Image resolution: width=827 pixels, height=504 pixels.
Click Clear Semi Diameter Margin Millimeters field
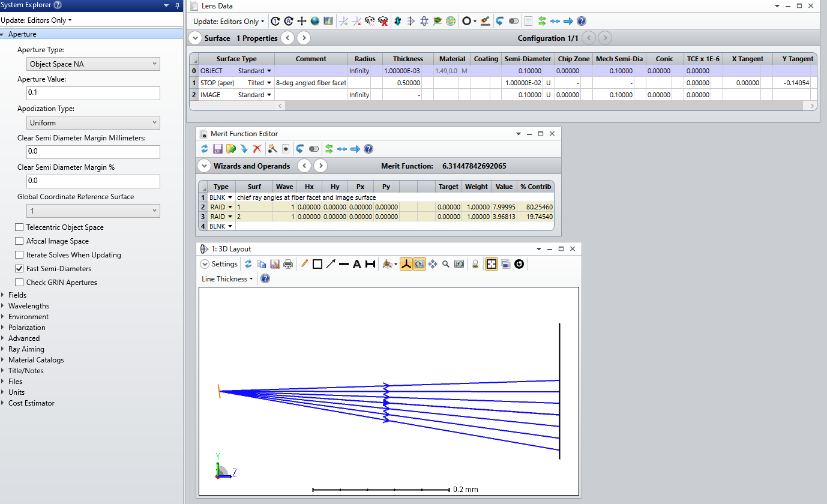click(94, 152)
